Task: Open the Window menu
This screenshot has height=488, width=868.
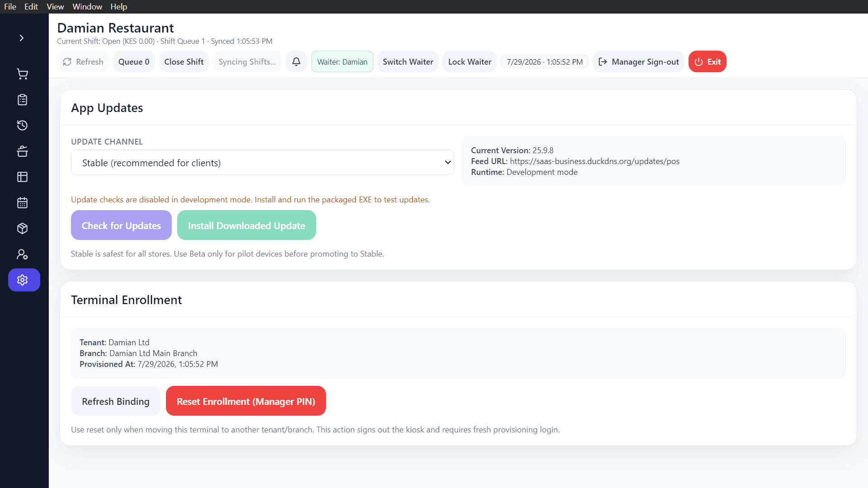Action: 87,7
